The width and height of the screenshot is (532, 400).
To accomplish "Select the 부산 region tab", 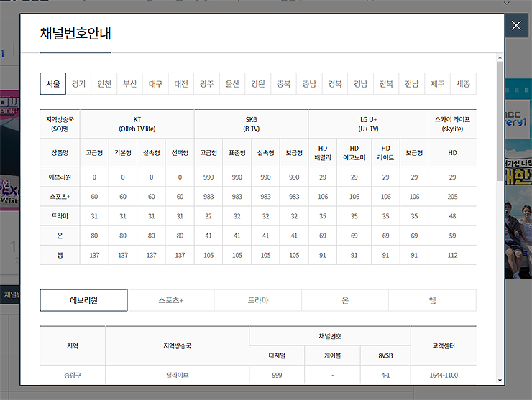I will (130, 84).
